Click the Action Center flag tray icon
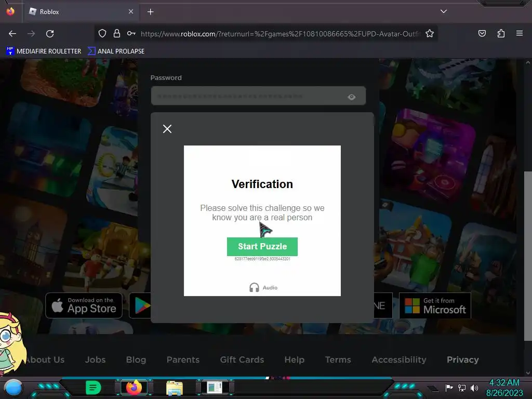 coord(449,388)
